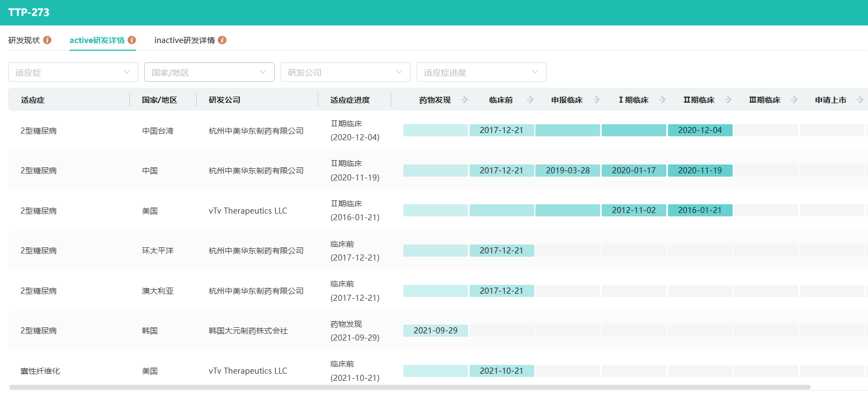
Task: Click info icon beside inactive研发详情 tab
Action: [x=222, y=40]
